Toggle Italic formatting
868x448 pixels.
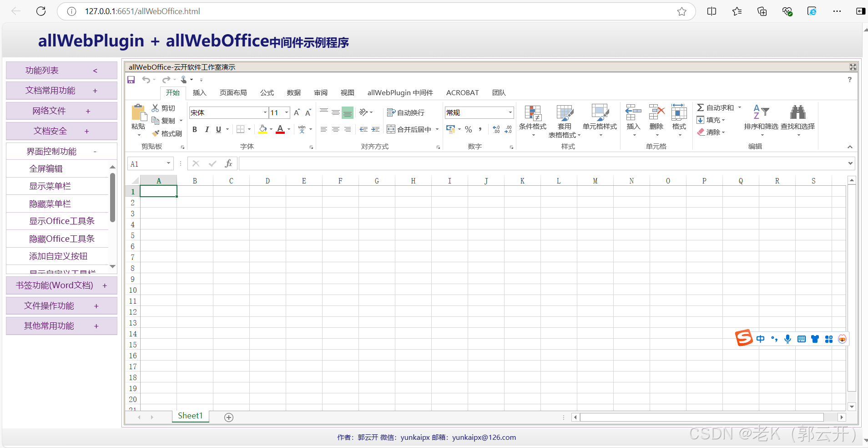(x=207, y=129)
